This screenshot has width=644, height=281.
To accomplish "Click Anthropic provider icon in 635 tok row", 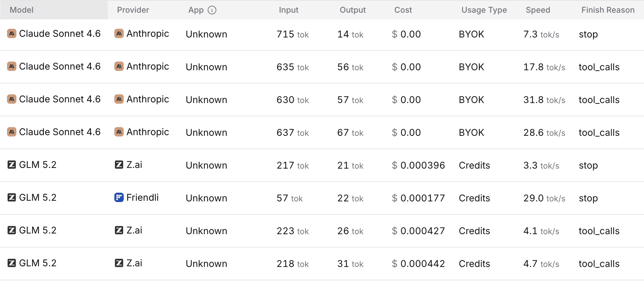I will [119, 66].
